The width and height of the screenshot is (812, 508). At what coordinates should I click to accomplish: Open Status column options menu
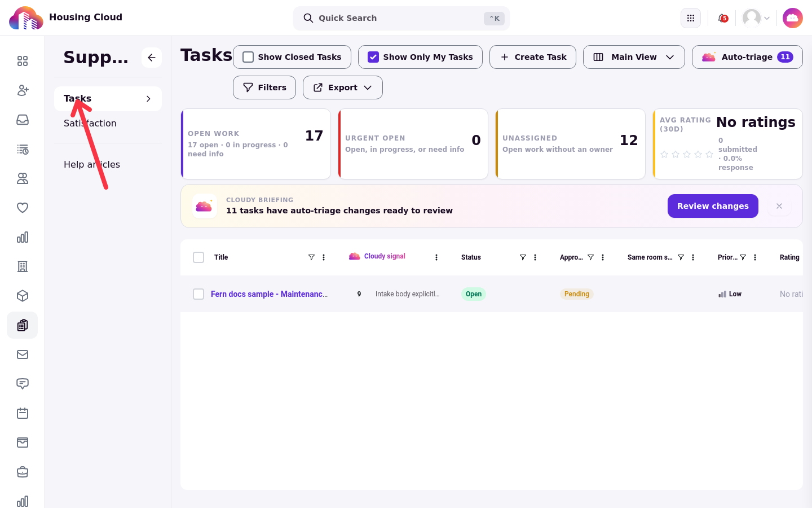tap(535, 257)
